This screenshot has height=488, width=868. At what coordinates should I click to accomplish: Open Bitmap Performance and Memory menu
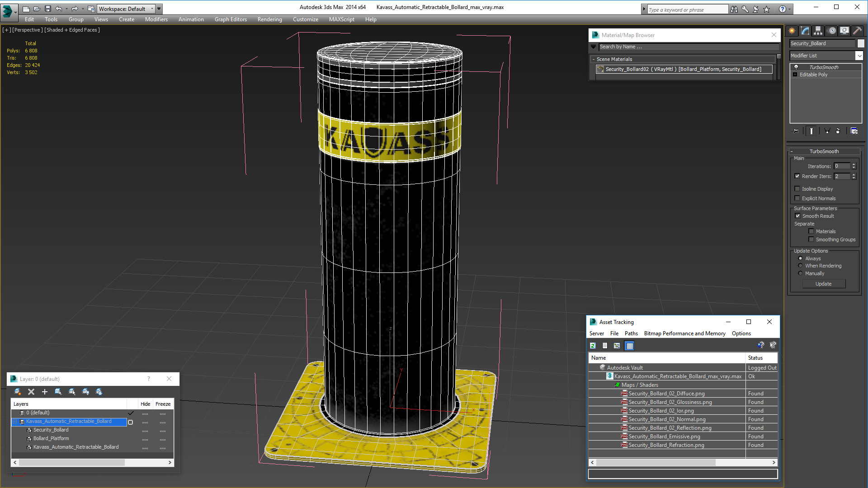684,333
